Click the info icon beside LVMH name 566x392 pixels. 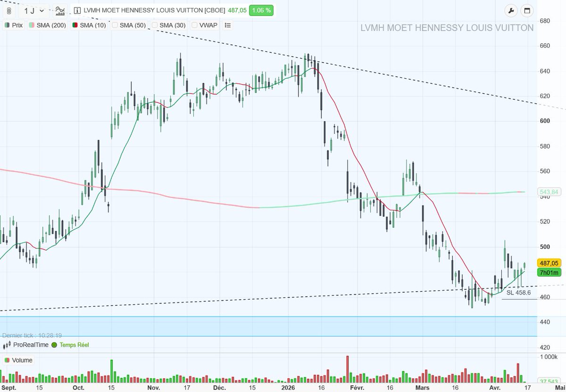click(x=77, y=10)
